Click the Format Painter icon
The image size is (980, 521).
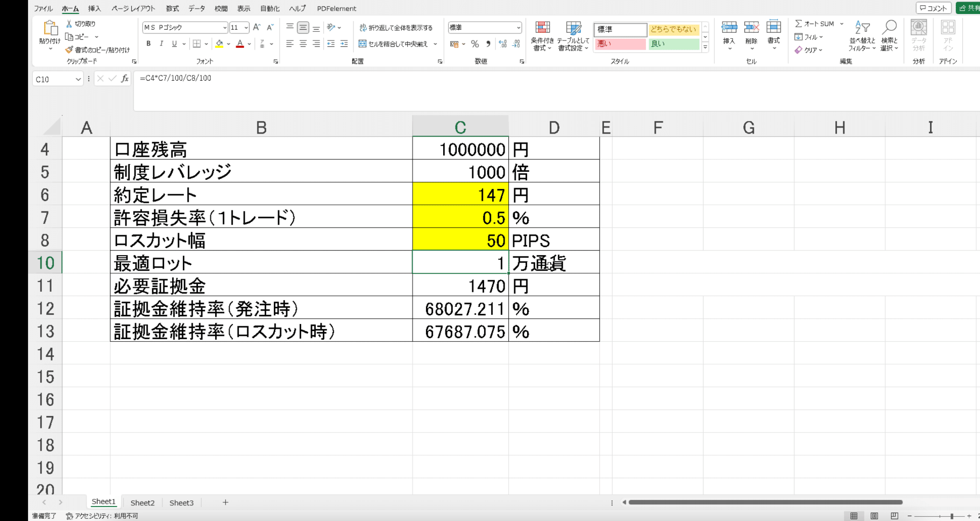(69, 50)
